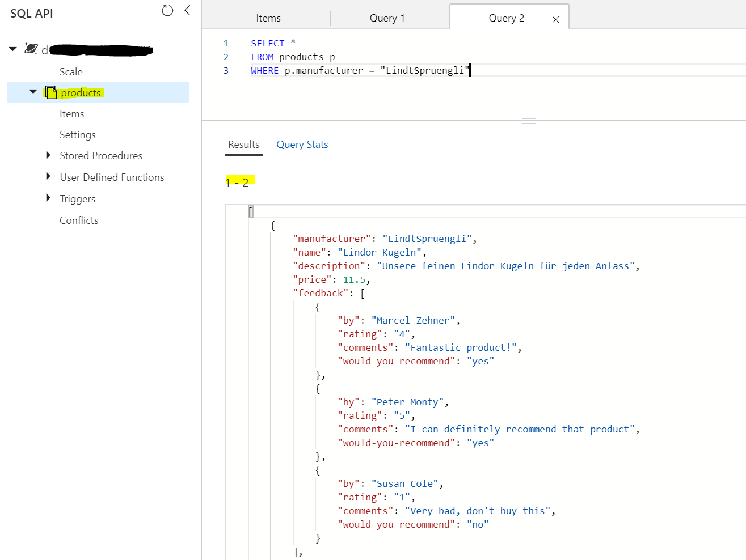This screenshot has height=560, width=746.
Task: Expand User Defined Functions node
Action: [x=48, y=176]
